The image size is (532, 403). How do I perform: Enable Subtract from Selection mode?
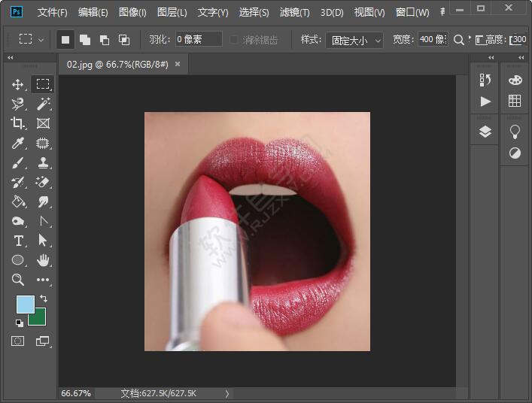point(105,40)
